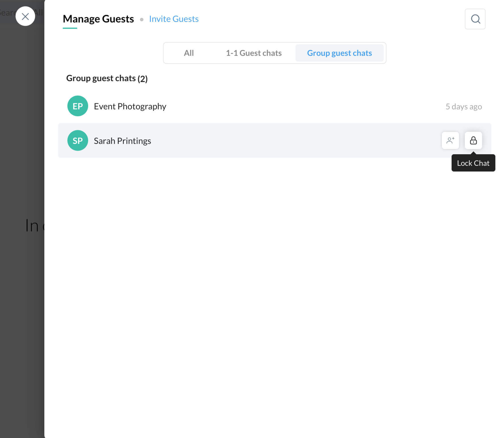Click the dot separator beside Manage Guests
The height and width of the screenshot is (438, 504).
(142, 19)
